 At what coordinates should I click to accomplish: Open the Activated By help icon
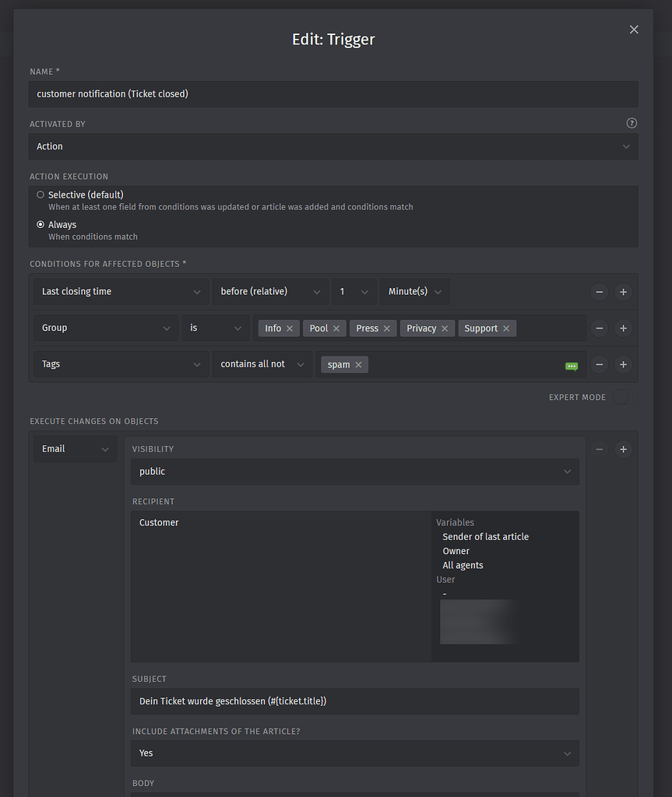(x=632, y=123)
